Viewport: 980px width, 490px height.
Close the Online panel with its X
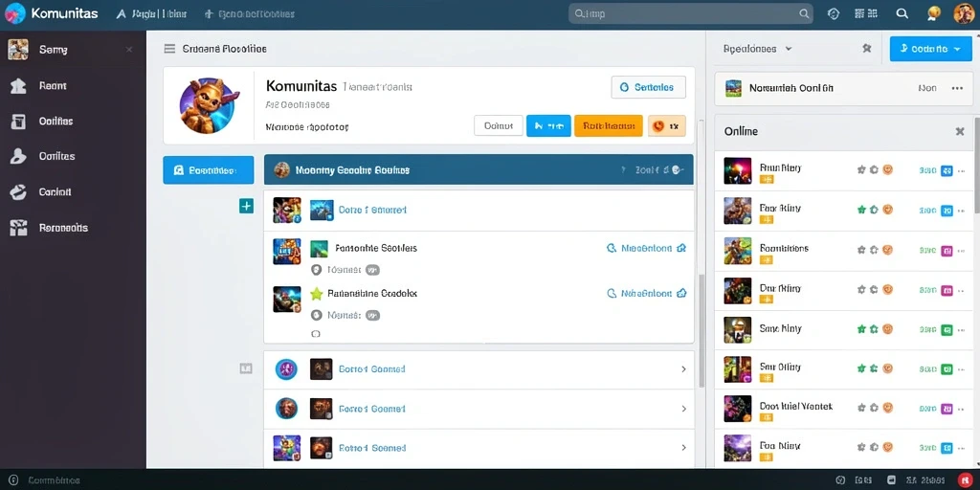960,131
